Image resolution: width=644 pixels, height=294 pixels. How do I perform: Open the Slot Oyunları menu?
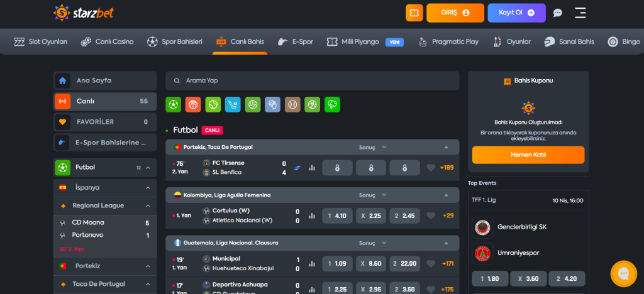tap(40, 42)
